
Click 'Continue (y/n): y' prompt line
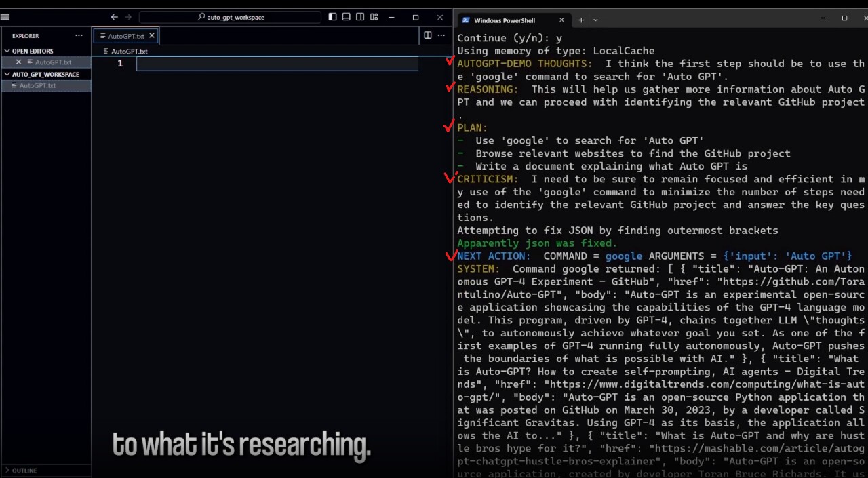coord(509,38)
